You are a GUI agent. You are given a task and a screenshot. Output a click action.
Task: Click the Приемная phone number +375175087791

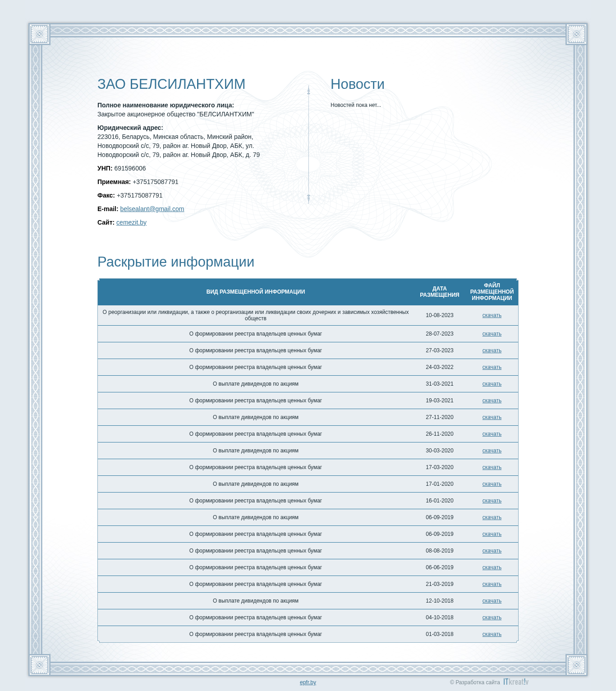(x=156, y=182)
